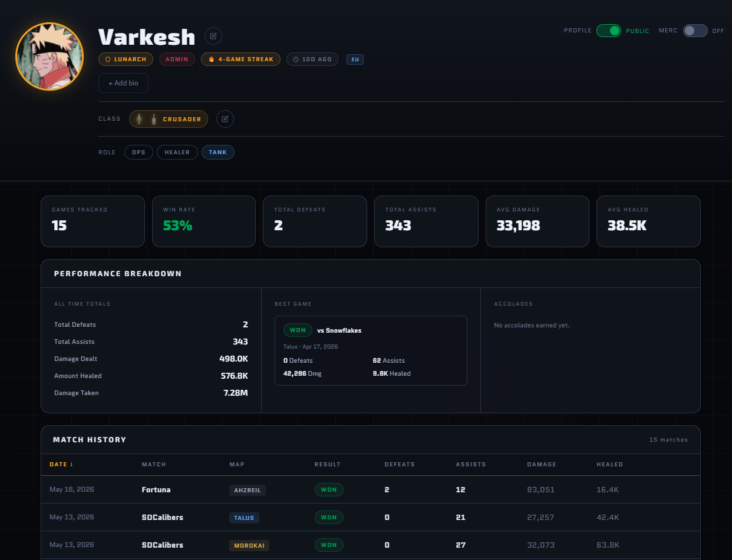Image resolution: width=732 pixels, height=560 pixels.
Task: Click the WON result in the Fortuna row
Action: [329, 489]
